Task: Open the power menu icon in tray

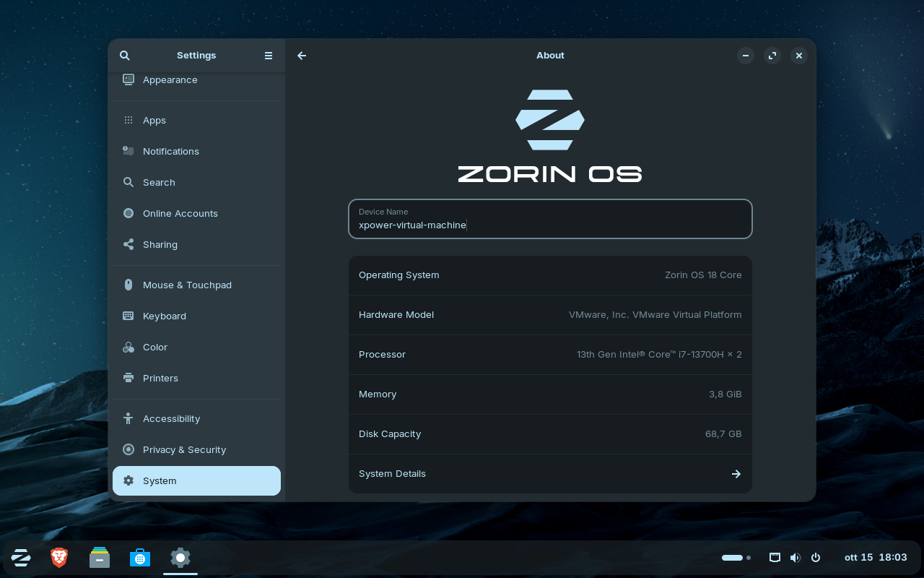Action: (816, 558)
